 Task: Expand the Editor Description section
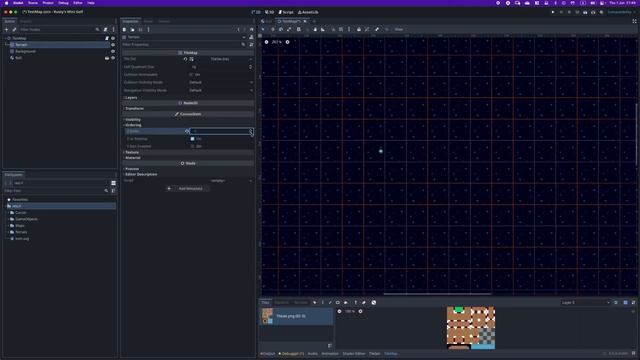(141, 174)
